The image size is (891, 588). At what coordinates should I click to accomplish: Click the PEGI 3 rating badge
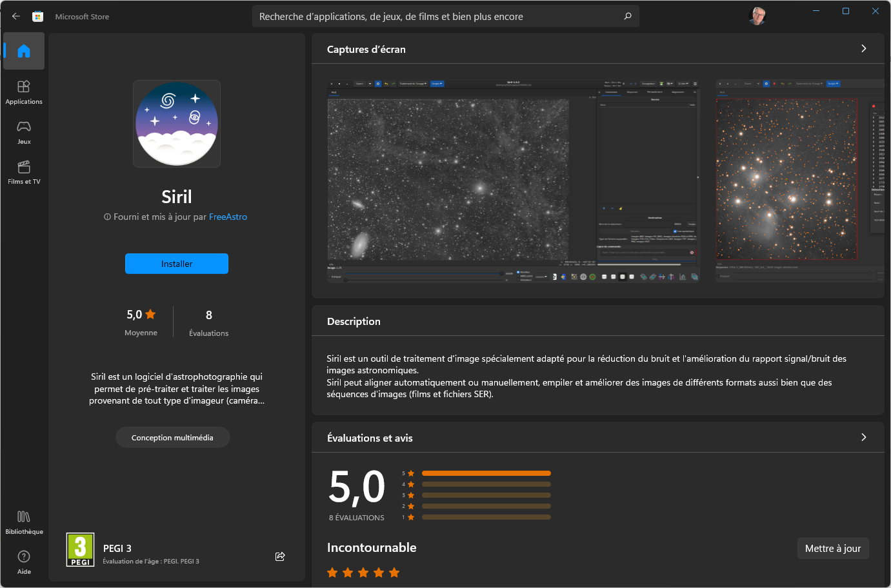pos(81,550)
